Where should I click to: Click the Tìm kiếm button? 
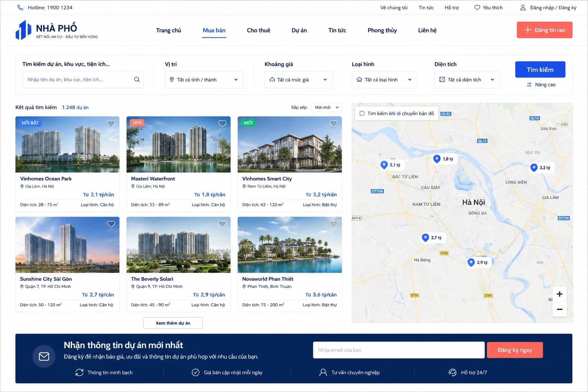click(540, 69)
